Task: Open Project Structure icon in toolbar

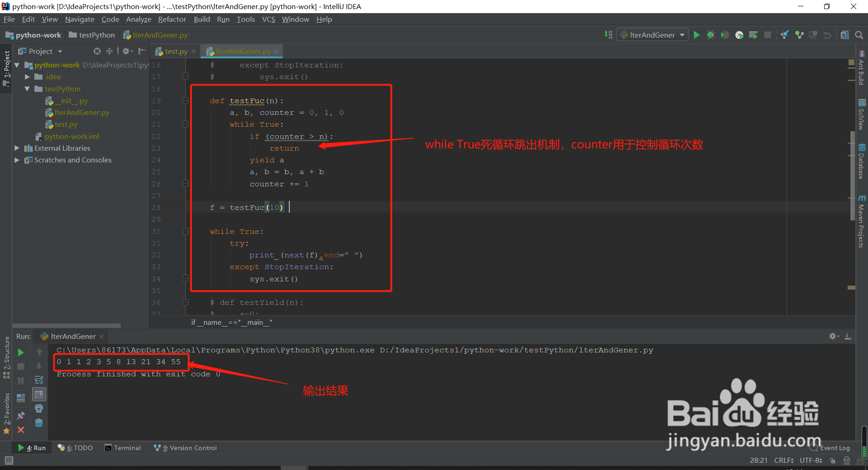Action: 844,35
